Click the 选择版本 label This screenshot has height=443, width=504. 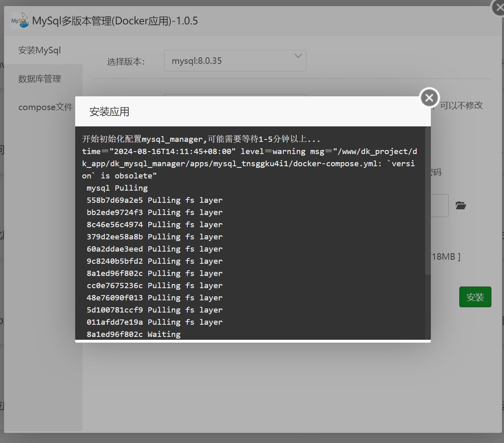pos(126,61)
